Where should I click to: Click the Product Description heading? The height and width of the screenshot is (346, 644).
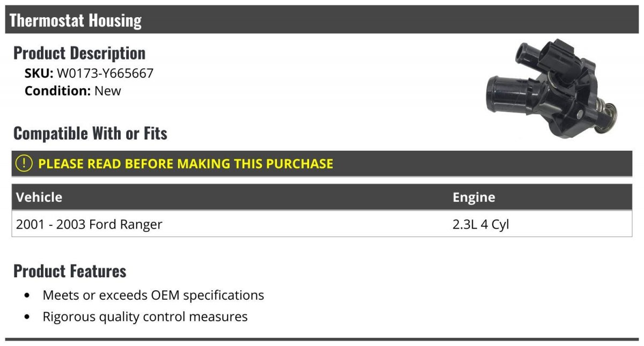tap(79, 53)
